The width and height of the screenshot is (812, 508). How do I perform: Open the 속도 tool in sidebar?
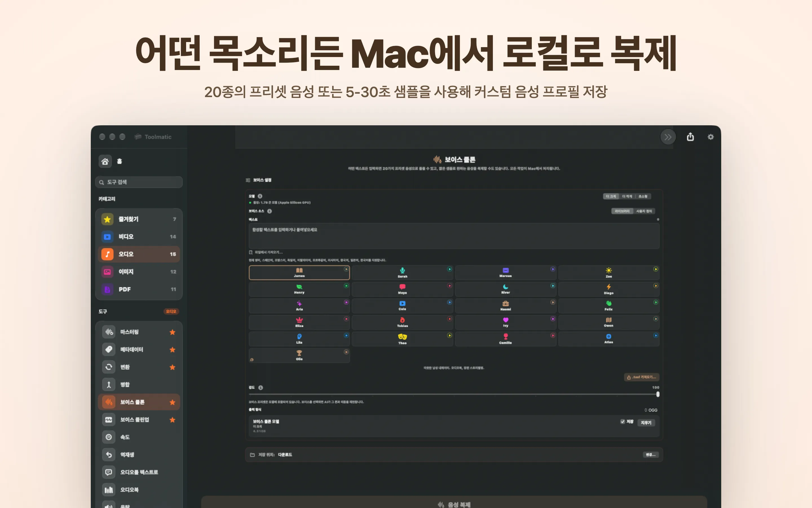(x=139, y=437)
